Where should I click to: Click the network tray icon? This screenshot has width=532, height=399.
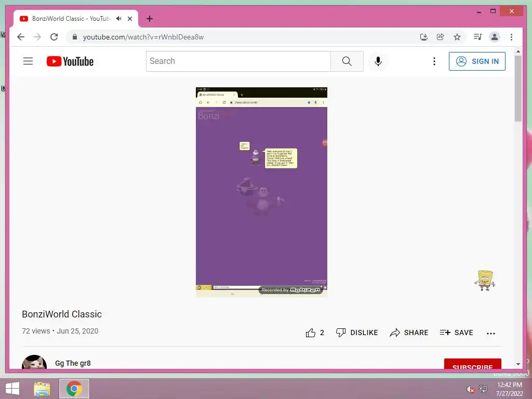pyautogui.click(x=483, y=389)
